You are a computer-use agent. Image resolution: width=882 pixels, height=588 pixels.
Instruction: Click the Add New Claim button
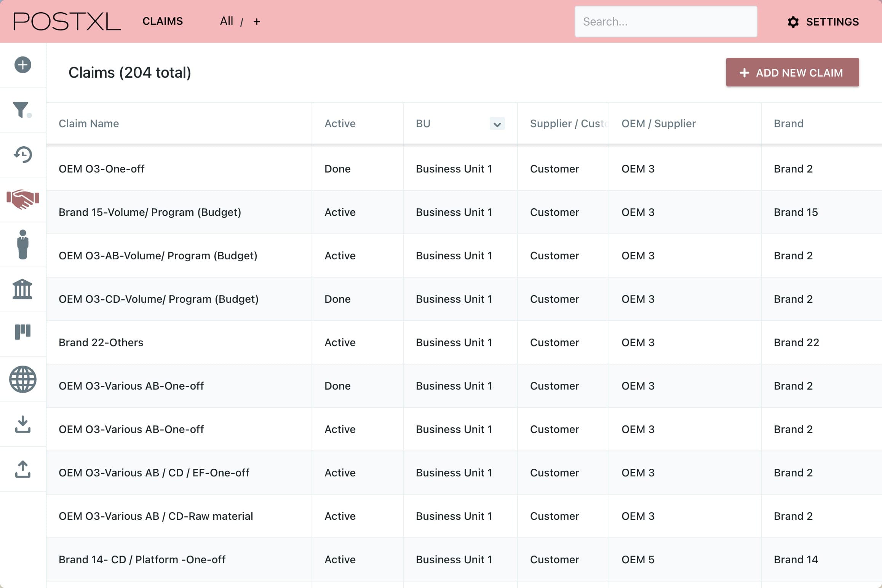[792, 72]
